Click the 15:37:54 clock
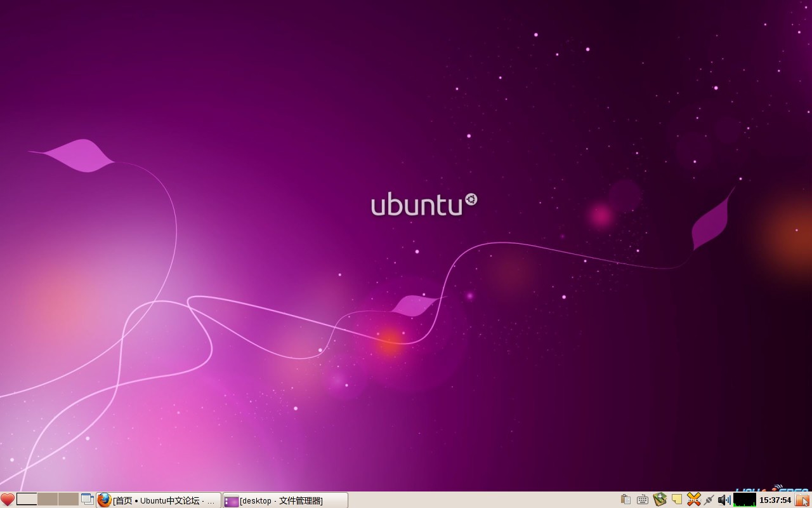This screenshot has width=812, height=508. tap(775, 500)
